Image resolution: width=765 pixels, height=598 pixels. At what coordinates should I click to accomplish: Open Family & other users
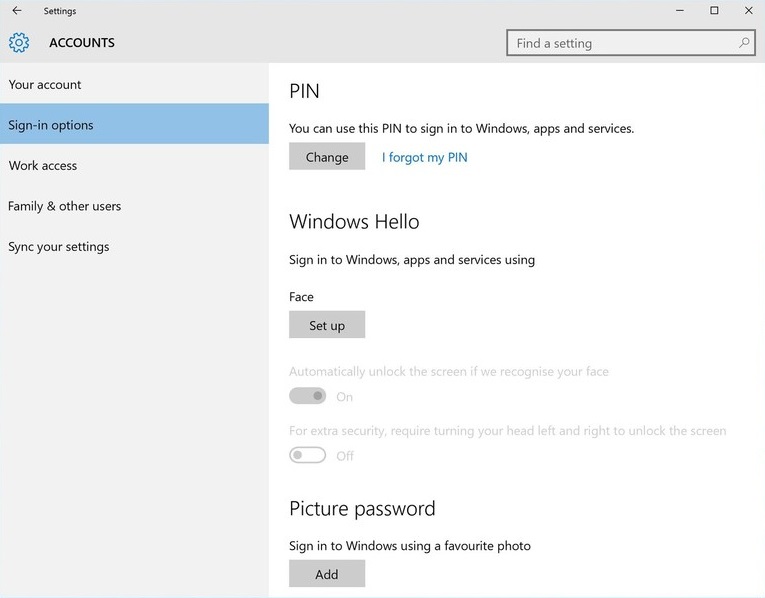click(134, 206)
